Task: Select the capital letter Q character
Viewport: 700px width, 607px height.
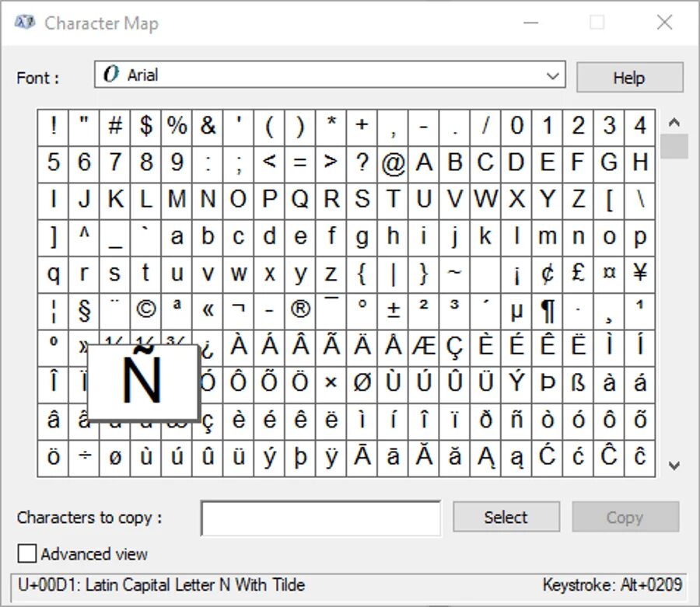Action: point(300,200)
